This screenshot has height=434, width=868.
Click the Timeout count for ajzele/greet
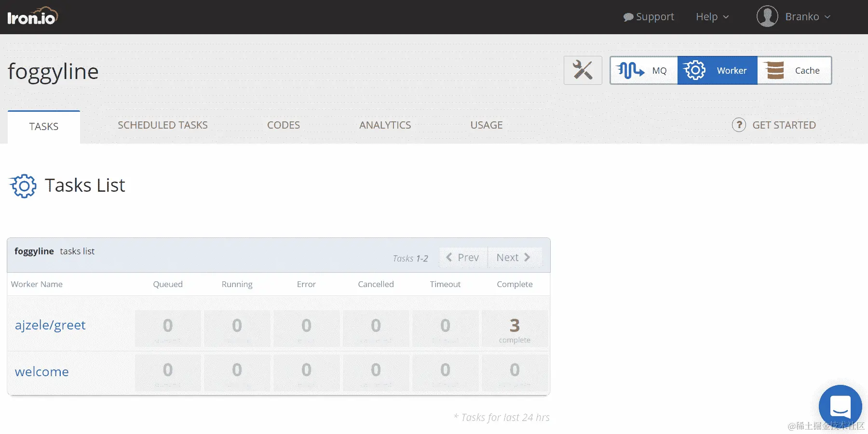(x=445, y=329)
